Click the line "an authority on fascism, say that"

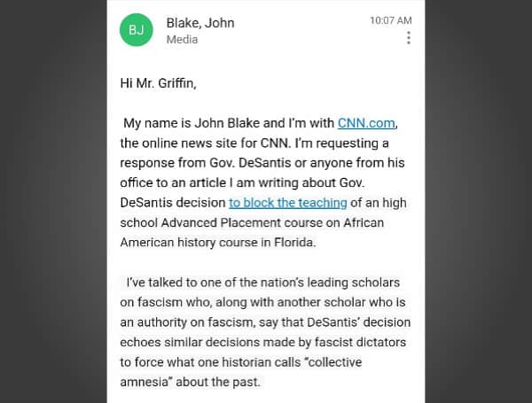(x=265, y=322)
